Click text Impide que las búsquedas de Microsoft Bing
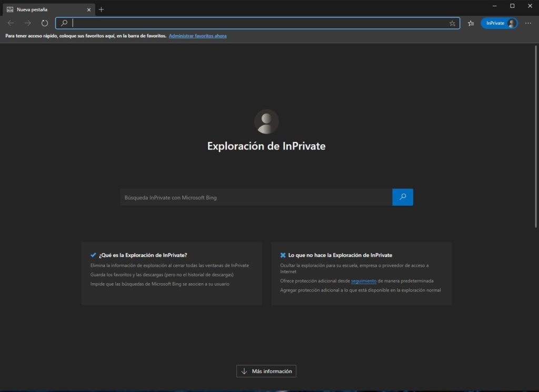 [160, 284]
